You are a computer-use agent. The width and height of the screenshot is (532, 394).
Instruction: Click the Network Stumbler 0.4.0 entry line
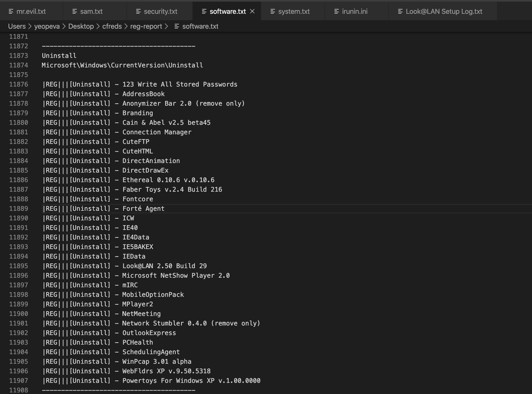pos(191,323)
